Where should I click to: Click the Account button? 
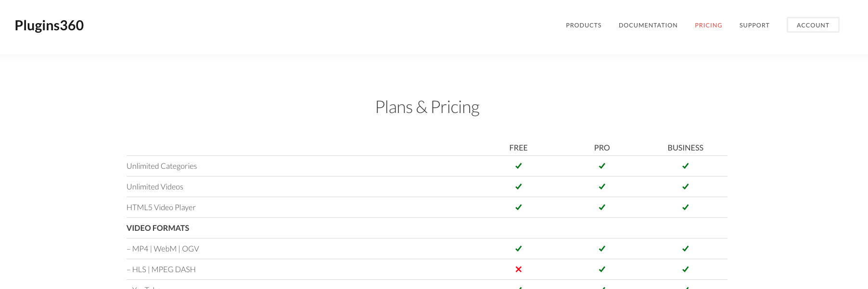(x=813, y=25)
